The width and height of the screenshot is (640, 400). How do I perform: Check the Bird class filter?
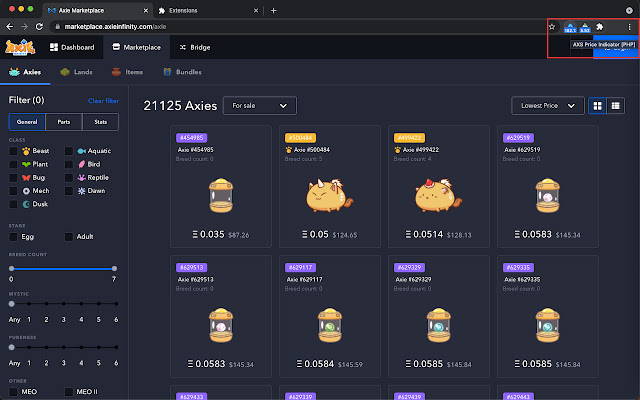69,164
